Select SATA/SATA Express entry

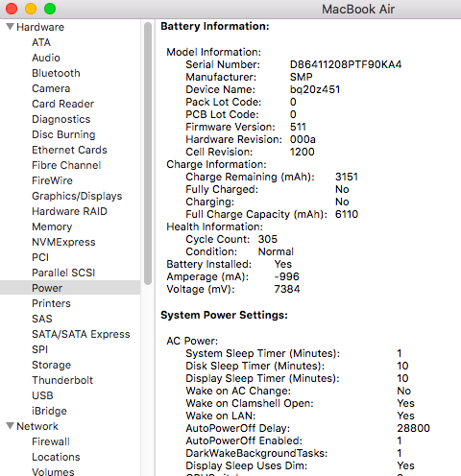point(81,334)
